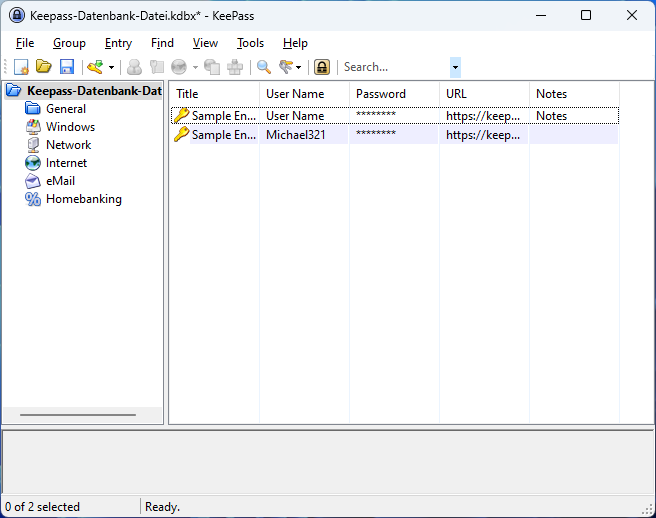This screenshot has width=656, height=518.
Task: Sort entries by Title column header
Action: click(x=215, y=94)
